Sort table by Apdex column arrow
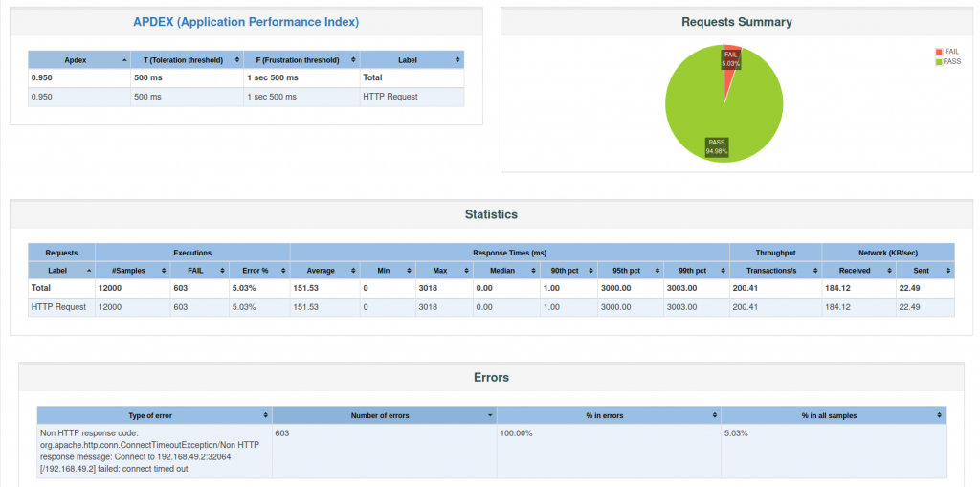Viewport: 980px width, 487px height. pos(124,60)
